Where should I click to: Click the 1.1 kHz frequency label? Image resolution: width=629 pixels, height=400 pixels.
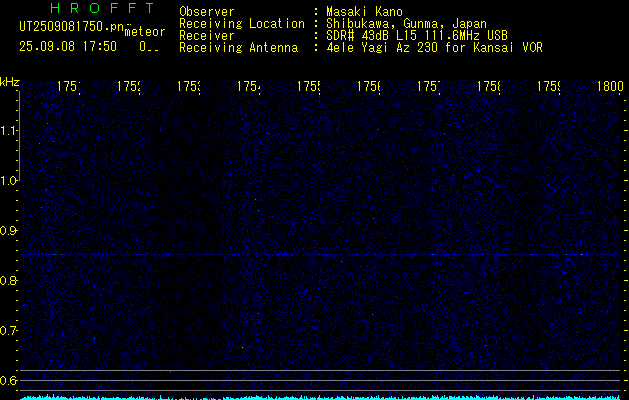tap(9, 130)
